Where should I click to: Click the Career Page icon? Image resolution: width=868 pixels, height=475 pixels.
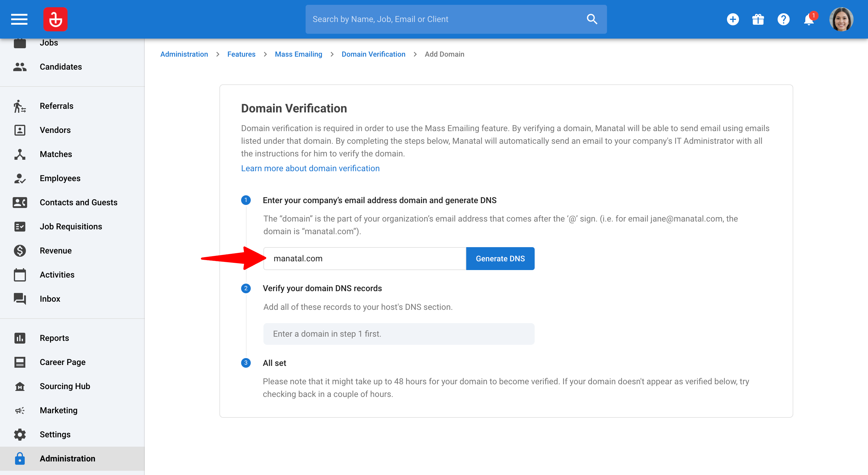(20, 362)
